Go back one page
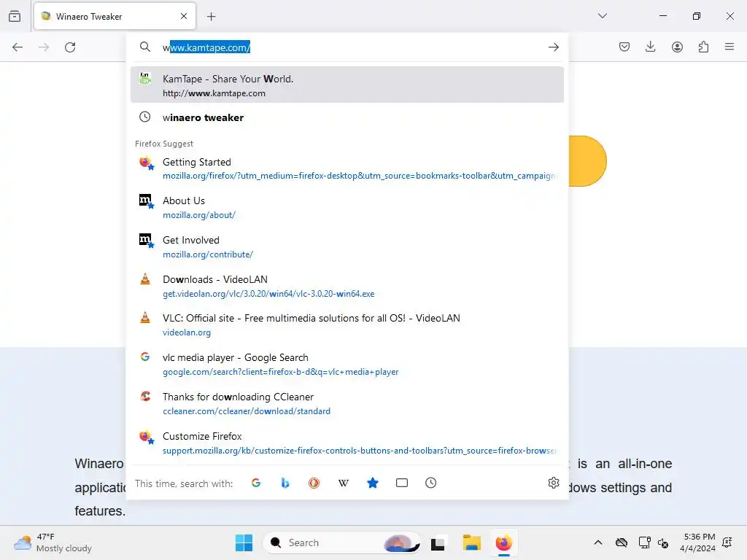747x560 pixels. [18, 47]
